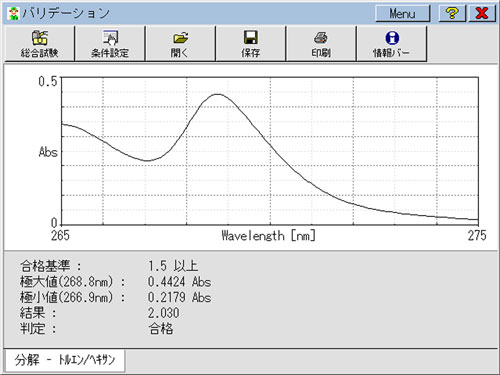This screenshot has height=375, width=500.
Task: Click the 合格基準 1.5 以上 text
Action: pos(173,266)
